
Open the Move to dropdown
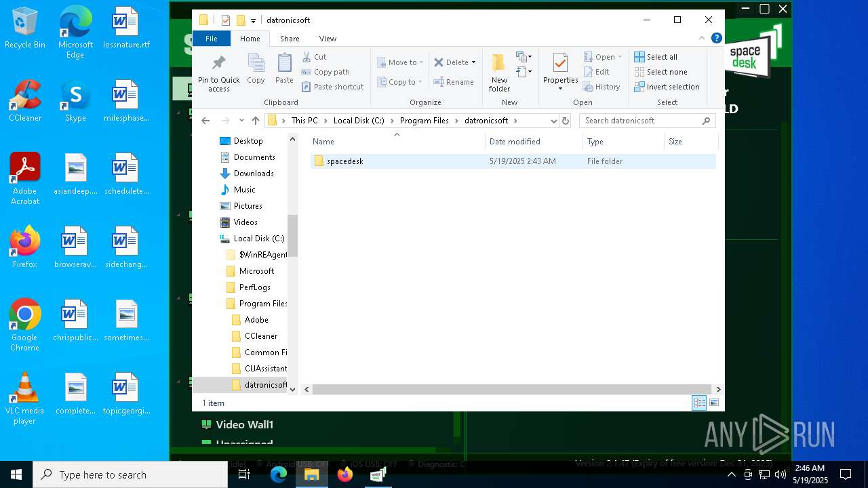point(400,62)
